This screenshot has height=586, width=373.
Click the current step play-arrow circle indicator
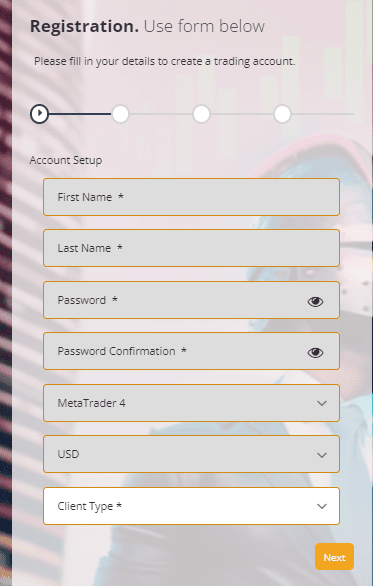coord(39,114)
